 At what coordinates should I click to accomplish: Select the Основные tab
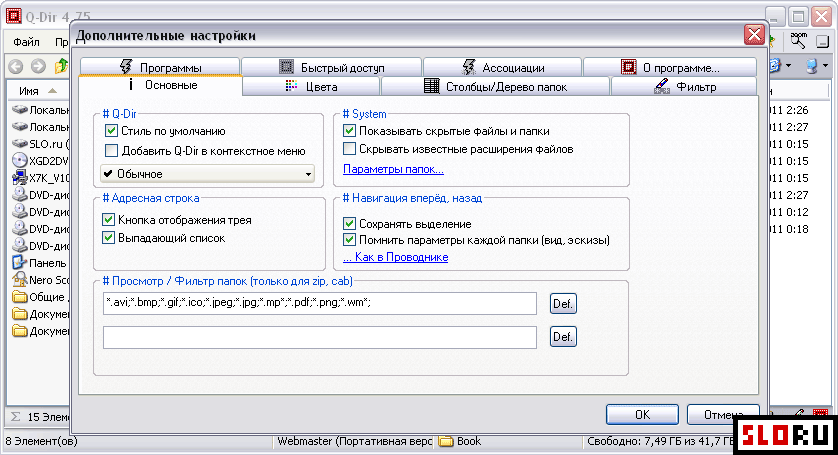tap(160, 86)
